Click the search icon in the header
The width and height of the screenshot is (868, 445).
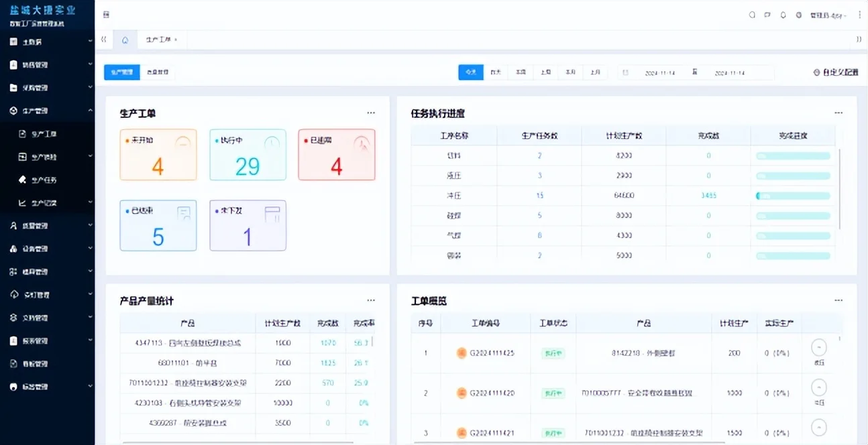click(x=751, y=14)
